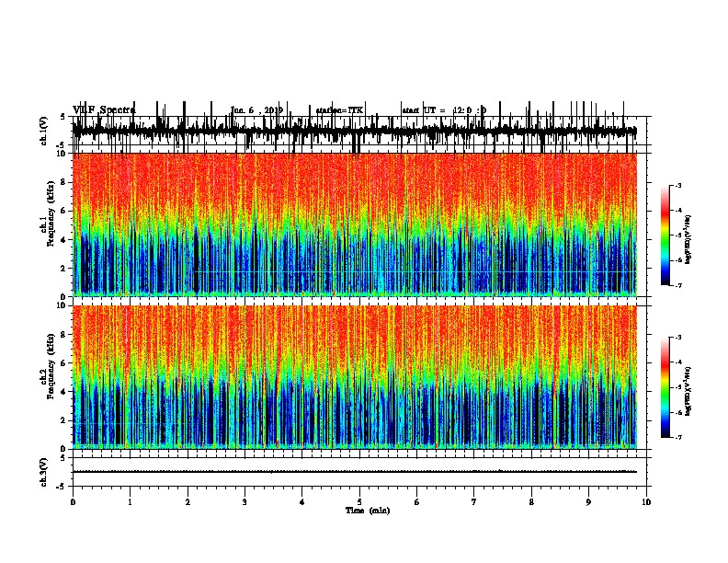This screenshot has width=728, height=563.
Task: Click inside the ch.2 spectrogram panel
Action: (355, 377)
